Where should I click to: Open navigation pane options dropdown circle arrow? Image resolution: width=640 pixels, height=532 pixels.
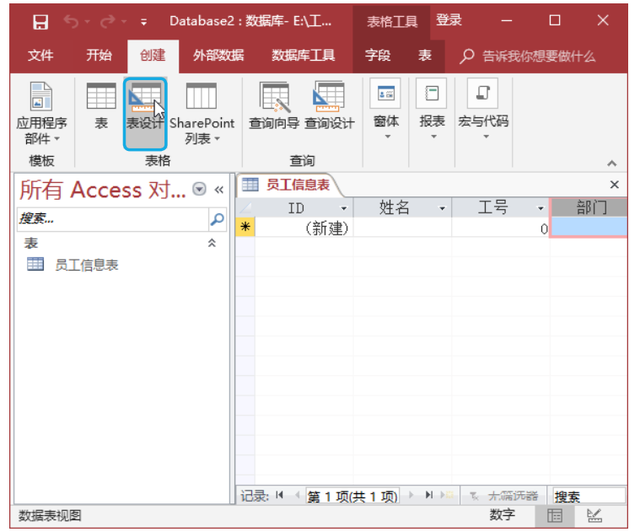(199, 189)
